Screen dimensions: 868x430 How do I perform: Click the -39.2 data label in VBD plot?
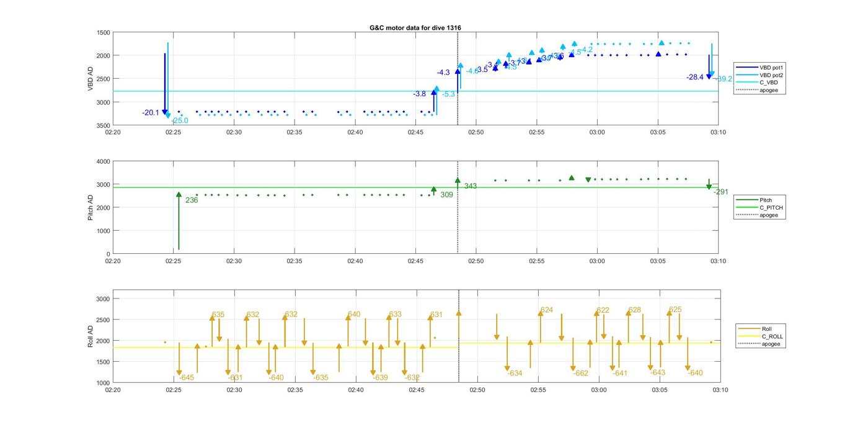[723, 79]
